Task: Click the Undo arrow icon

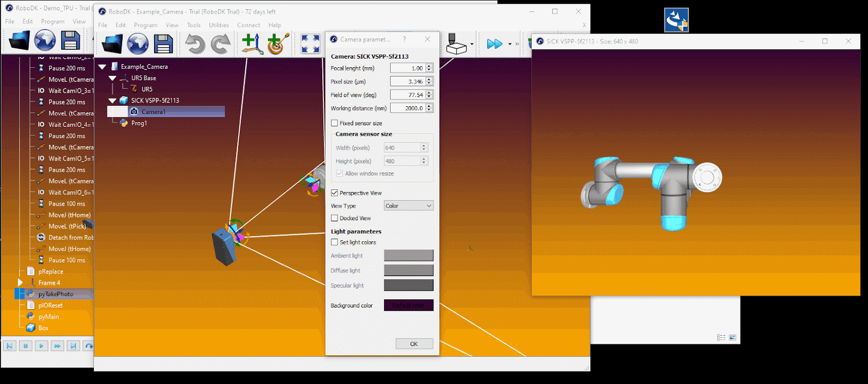Action: [x=195, y=44]
